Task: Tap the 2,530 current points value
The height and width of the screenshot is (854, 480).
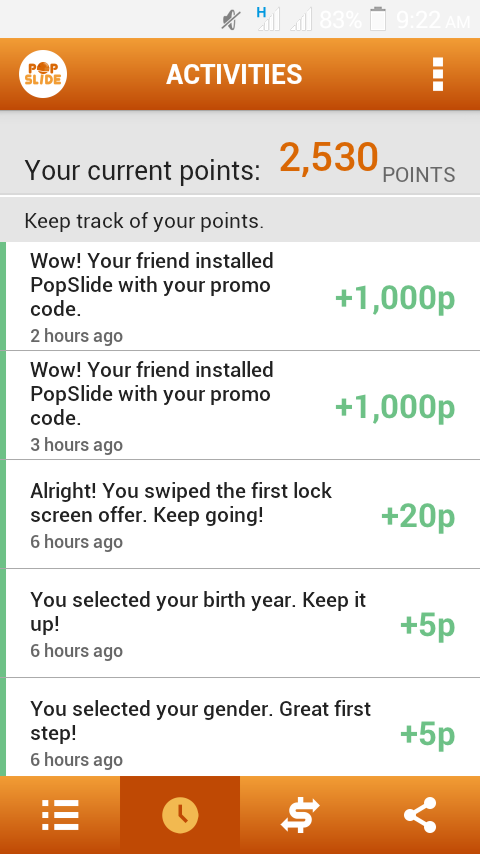Action: point(329,158)
